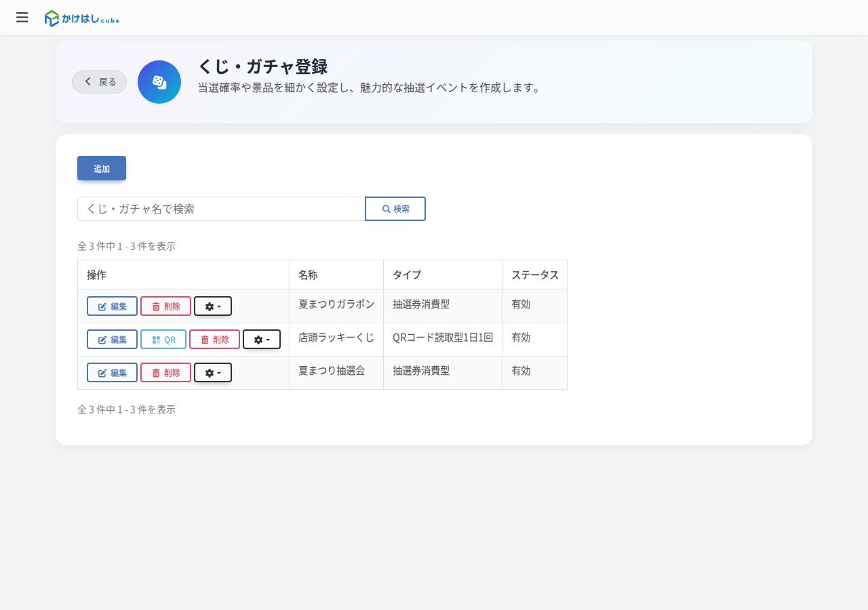868x610 pixels.
Task: Edit the 夏まつりガラポン row
Action: (112, 306)
